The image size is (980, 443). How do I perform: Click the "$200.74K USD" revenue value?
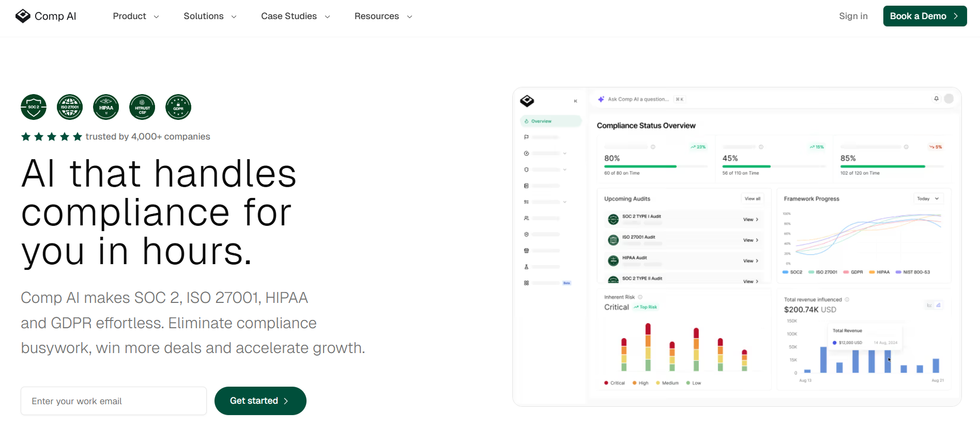(810, 310)
